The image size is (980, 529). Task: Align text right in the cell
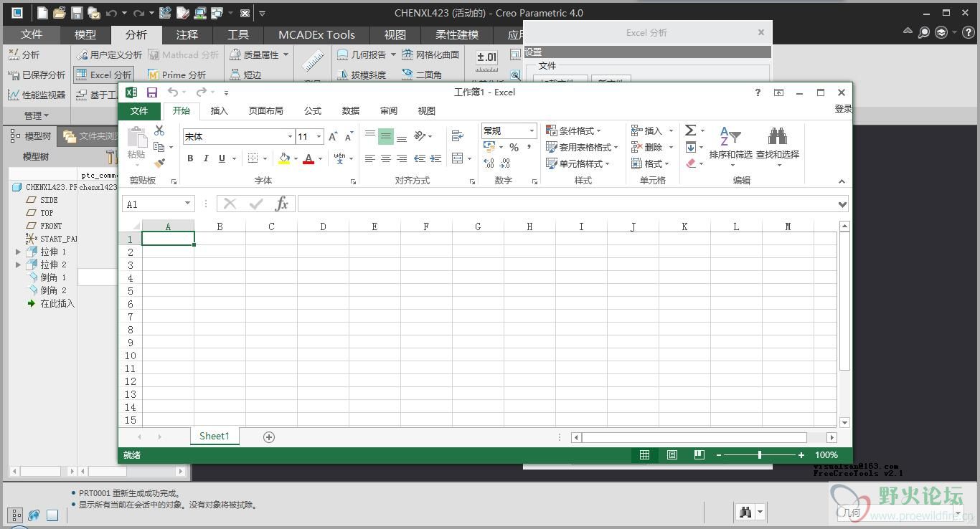(x=402, y=158)
